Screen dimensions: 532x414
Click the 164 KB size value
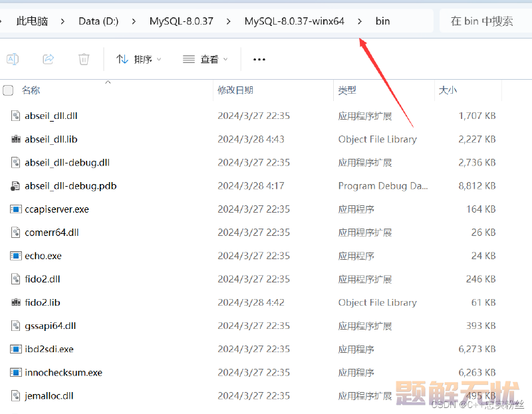pos(481,209)
